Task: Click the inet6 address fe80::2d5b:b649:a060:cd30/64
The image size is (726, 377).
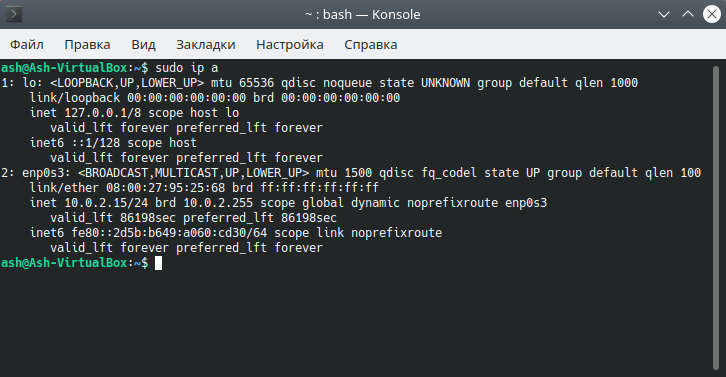Action: pos(169,232)
